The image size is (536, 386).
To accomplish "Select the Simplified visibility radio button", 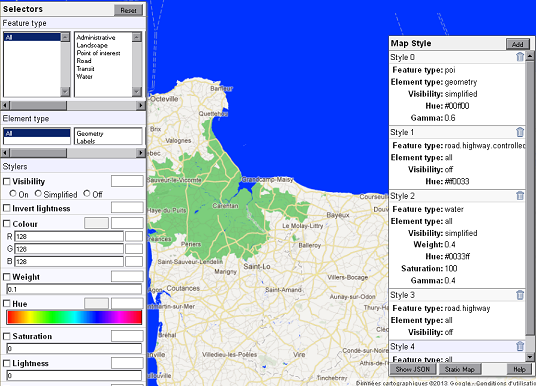I will coord(38,194).
